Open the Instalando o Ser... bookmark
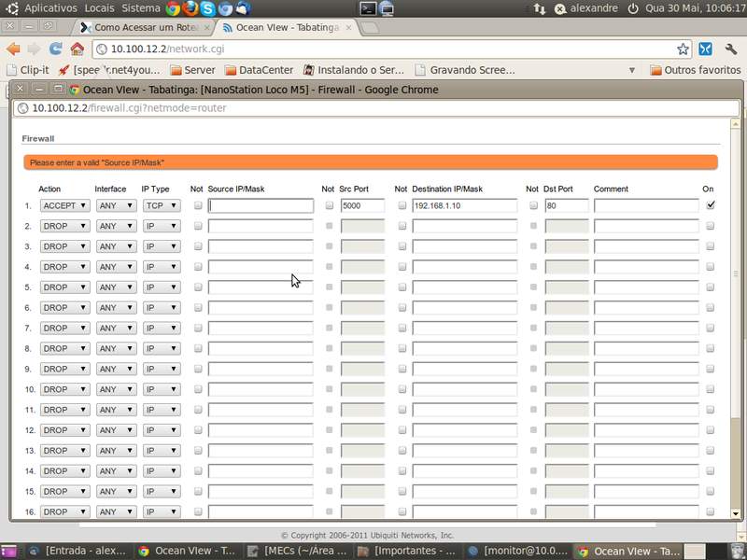This screenshot has height=560, width=747. [x=354, y=70]
